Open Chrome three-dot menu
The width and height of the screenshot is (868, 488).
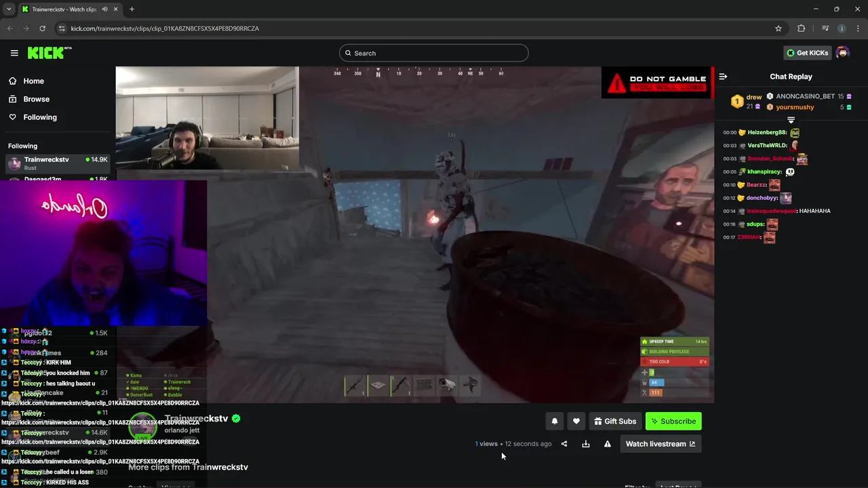(x=859, y=28)
